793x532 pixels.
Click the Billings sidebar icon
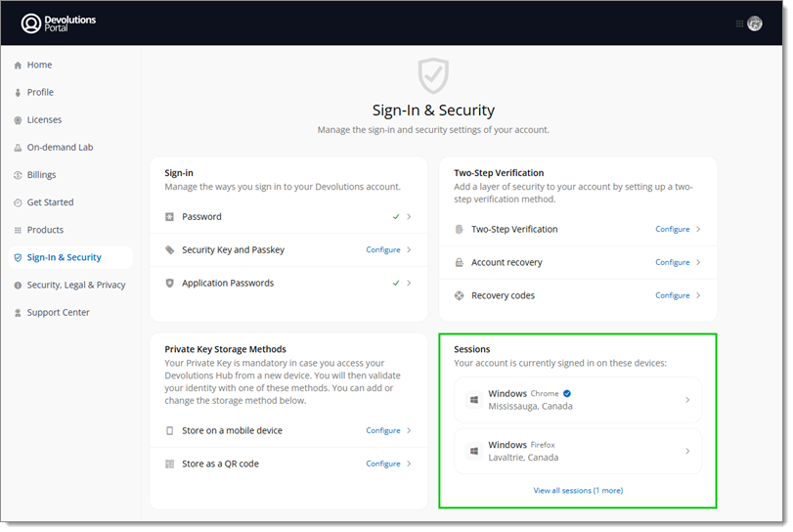[18, 175]
